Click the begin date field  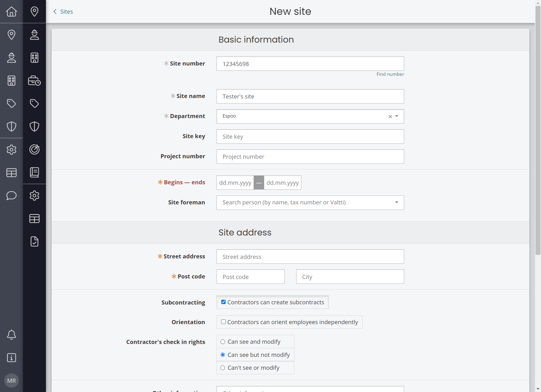click(235, 183)
